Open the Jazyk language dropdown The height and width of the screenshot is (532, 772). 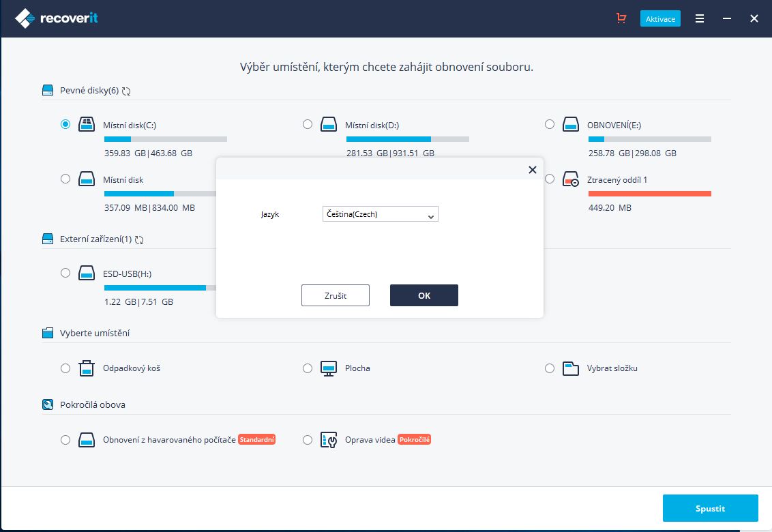coord(380,213)
